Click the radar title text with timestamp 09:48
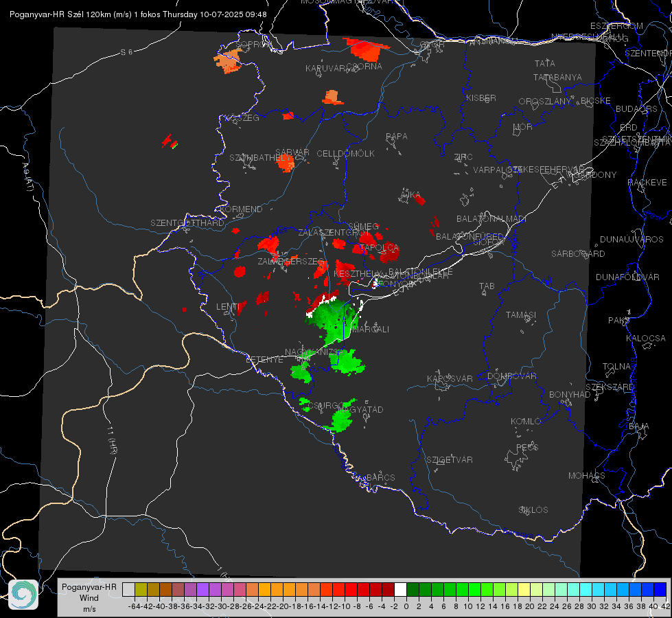672x618 pixels. click(x=138, y=14)
